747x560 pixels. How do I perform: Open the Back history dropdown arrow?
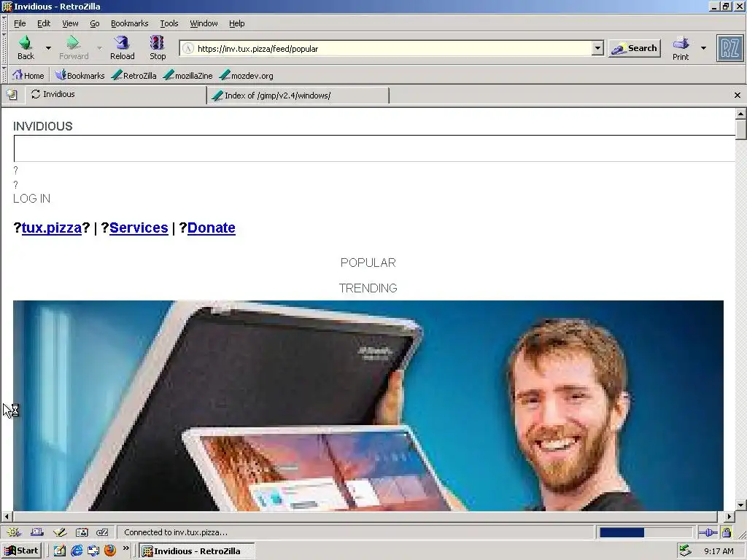coord(48,47)
